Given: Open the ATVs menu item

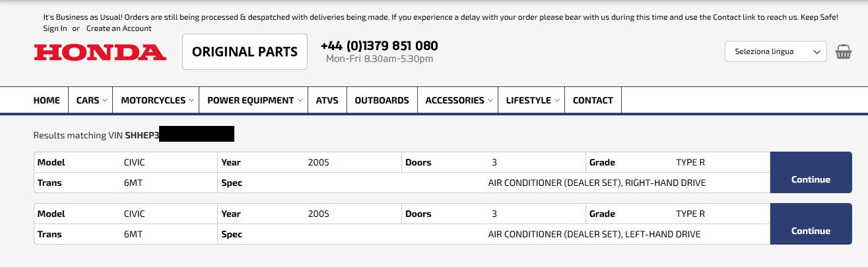Looking at the screenshot, I should point(327,100).
